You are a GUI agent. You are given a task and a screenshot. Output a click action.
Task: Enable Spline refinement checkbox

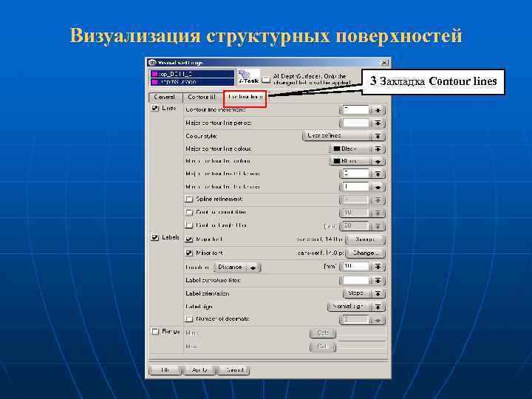click(189, 199)
